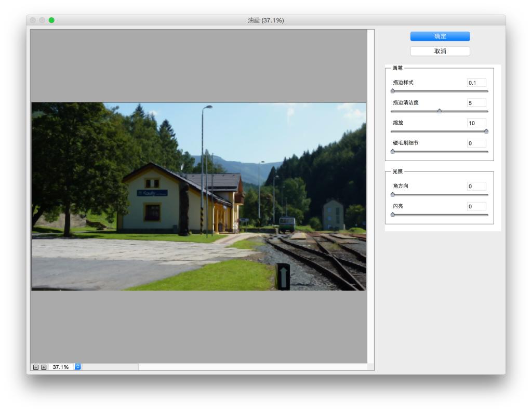Click the 描边清洁度 slider handle
The height and width of the screenshot is (412, 532).
coord(440,111)
